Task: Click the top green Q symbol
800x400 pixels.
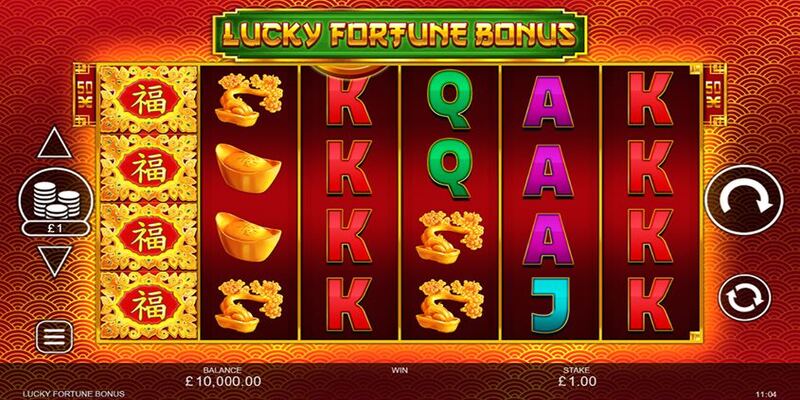Action: point(448,99)
